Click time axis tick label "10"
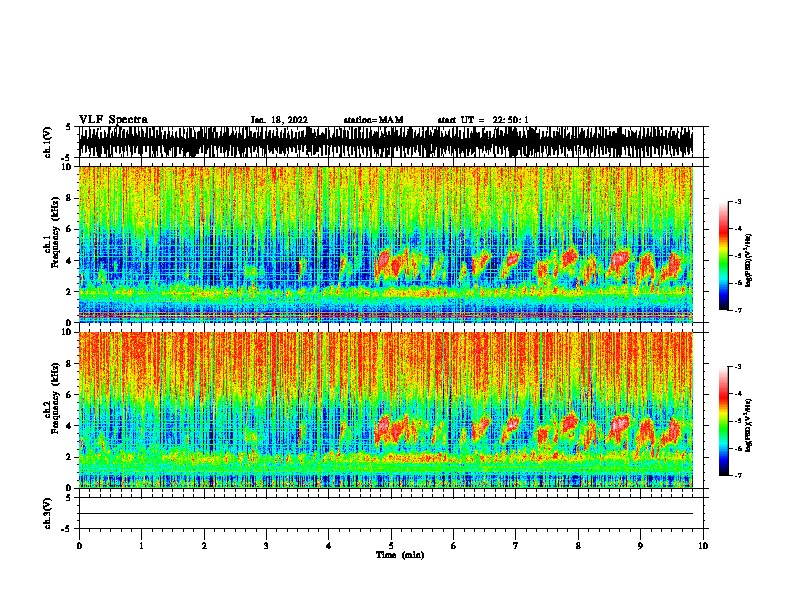The image size is (792, 612). (703, 546)
